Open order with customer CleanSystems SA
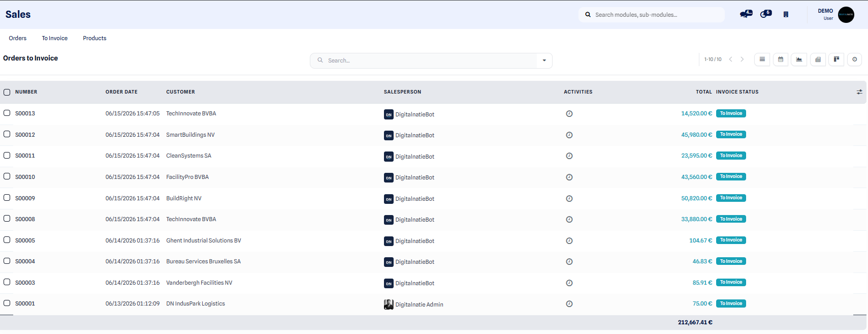This screenshot has width=868, height=334. [x=188, y=156]
